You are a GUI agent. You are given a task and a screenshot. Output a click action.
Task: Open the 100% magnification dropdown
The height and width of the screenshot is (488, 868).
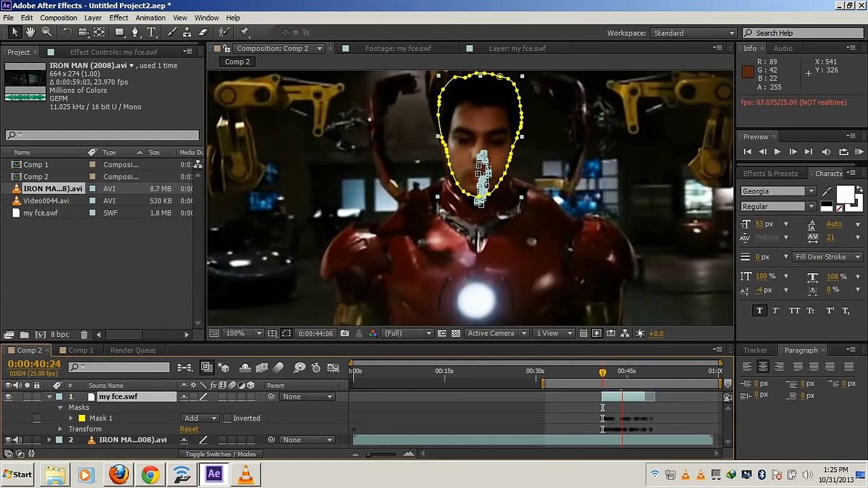(244, 333)
